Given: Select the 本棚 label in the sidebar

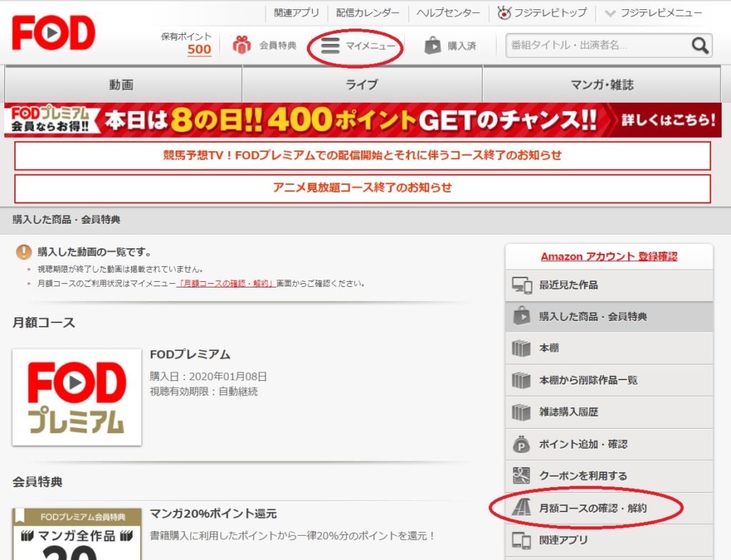Looking at the screenshot, I should (x=549, y=348).
